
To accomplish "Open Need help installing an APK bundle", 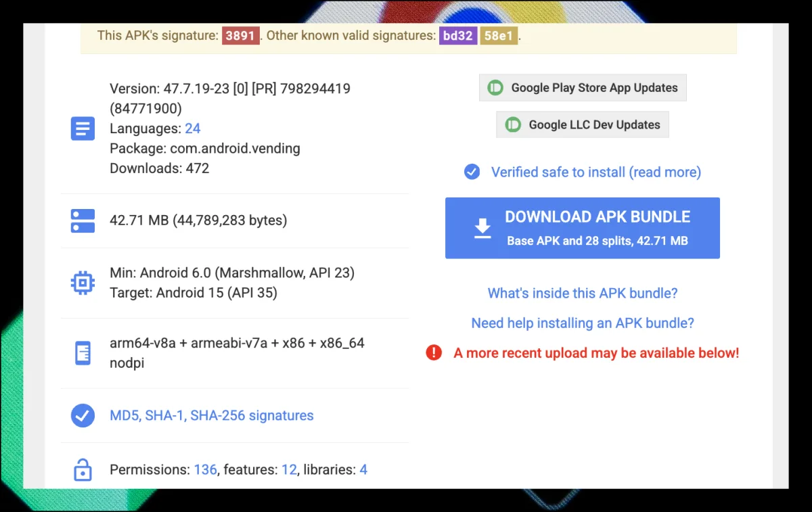I will pos(583,323).
